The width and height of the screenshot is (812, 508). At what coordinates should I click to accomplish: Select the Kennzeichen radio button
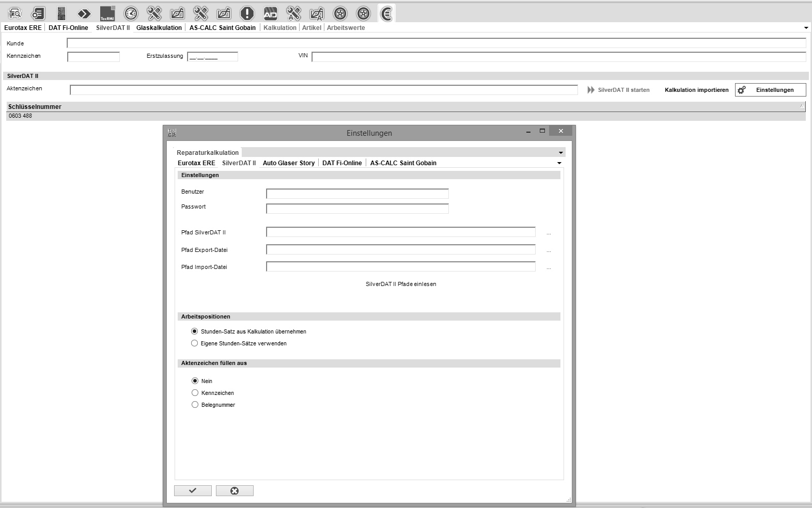point(195,393)
